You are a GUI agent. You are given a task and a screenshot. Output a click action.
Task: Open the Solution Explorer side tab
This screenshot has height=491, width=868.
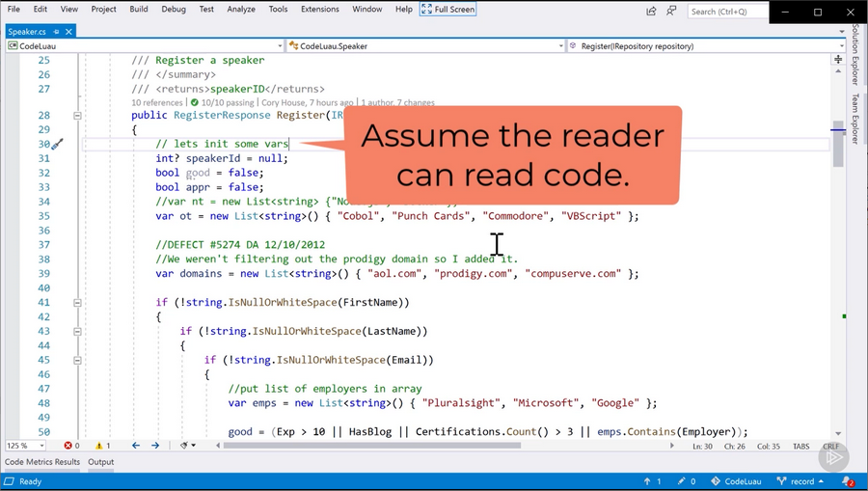point(855,56)
